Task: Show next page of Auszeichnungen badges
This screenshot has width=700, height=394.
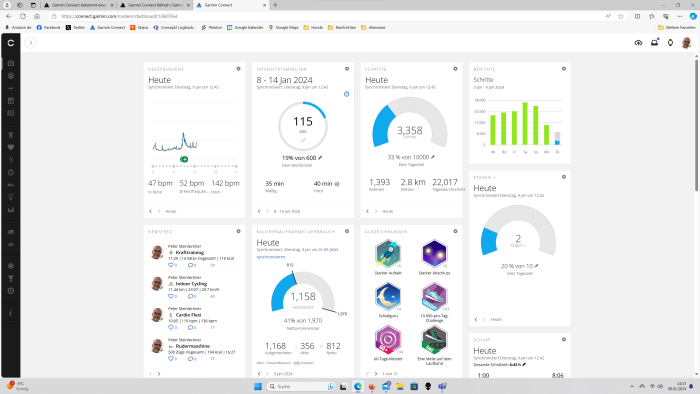Action: coord(376,373)
